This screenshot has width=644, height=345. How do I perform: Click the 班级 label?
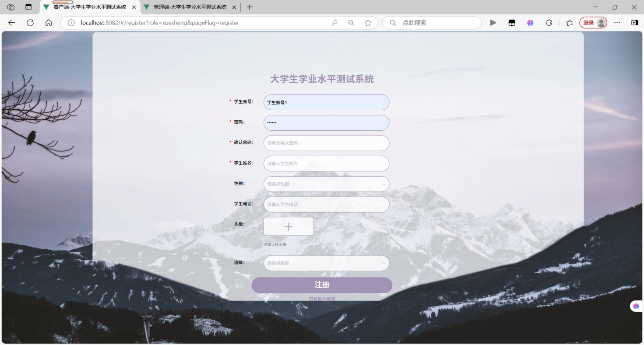click(x=239, y=262)
